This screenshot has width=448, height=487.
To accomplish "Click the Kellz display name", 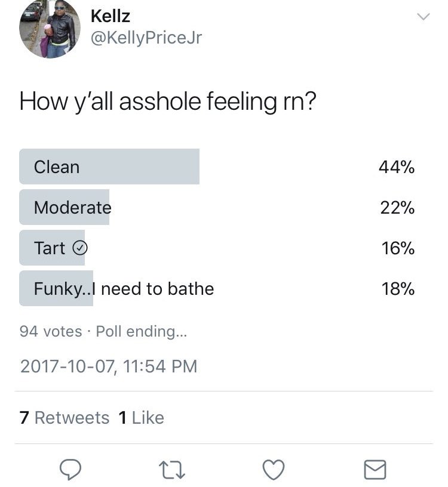I will click(110, 16).
